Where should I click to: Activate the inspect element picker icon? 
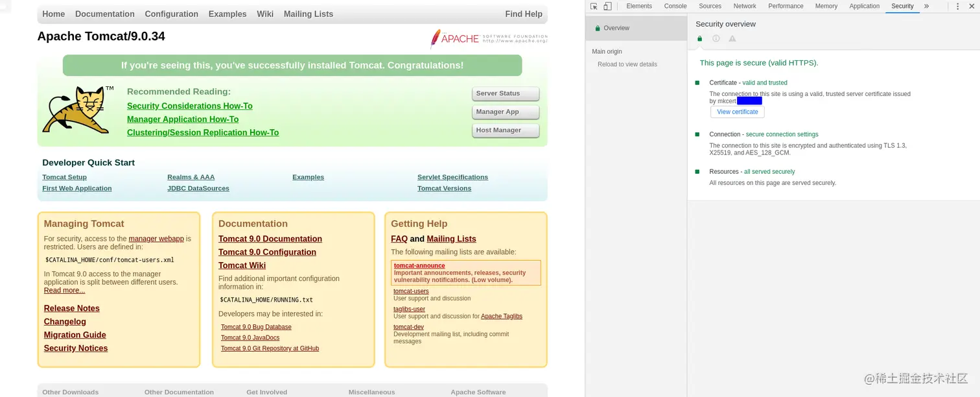tap(594, 6)
